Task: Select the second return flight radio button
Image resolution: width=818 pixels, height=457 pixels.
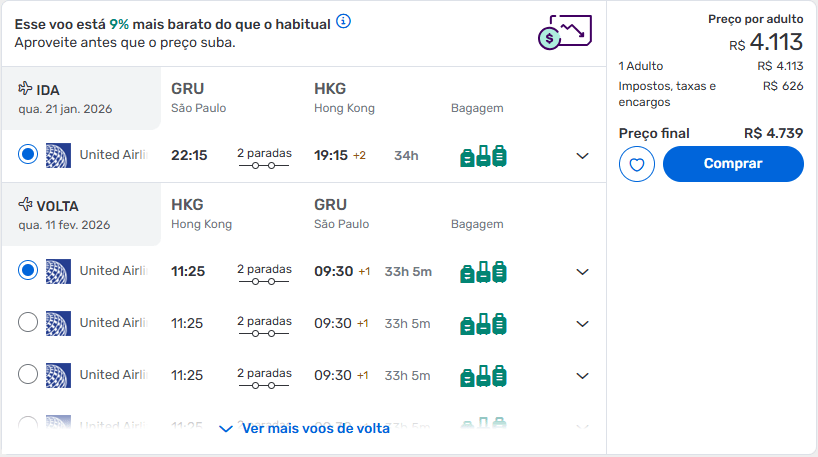Action: pyautogui.click(x=28, y=322)
